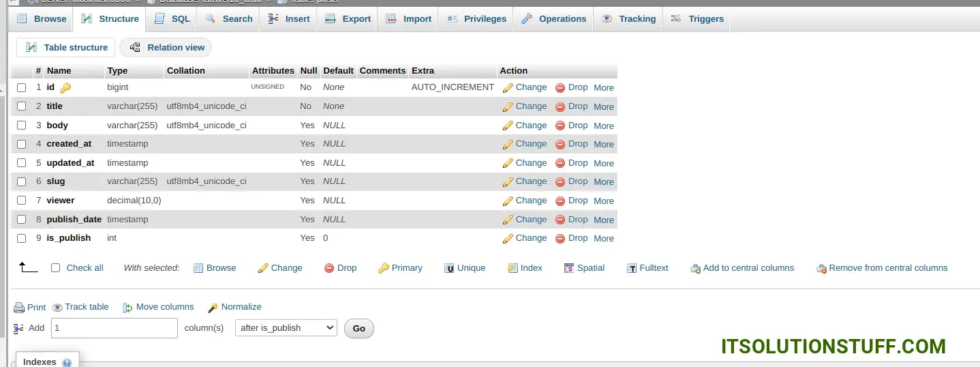Screen dimensions: 980x367
Task: Select the is_publish row checkbox
Action: (x=22, y=239)
